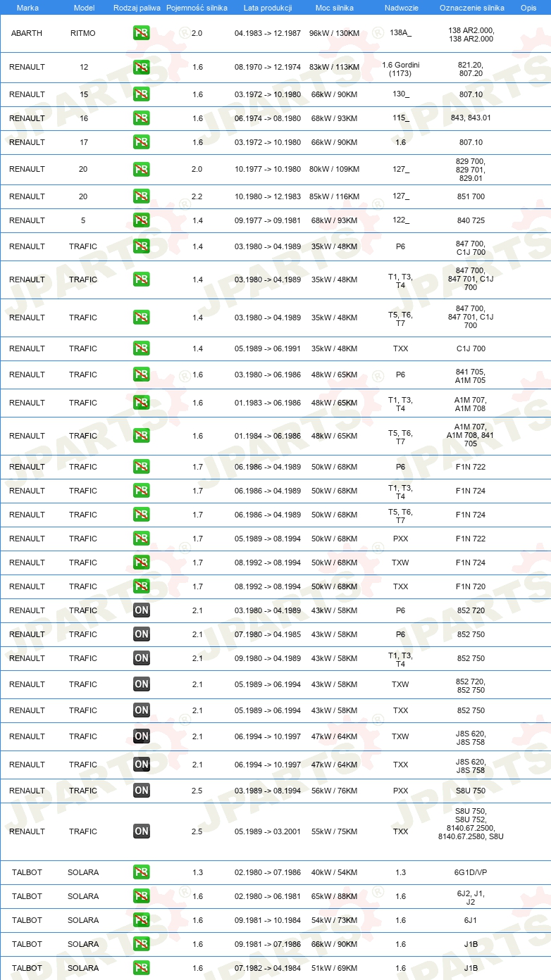The width and height of the screenshot is (551, 980).
Task: Click the petrol icon in the TRAFIC 1.6 P6 row
Action: (x=141, y=375)
